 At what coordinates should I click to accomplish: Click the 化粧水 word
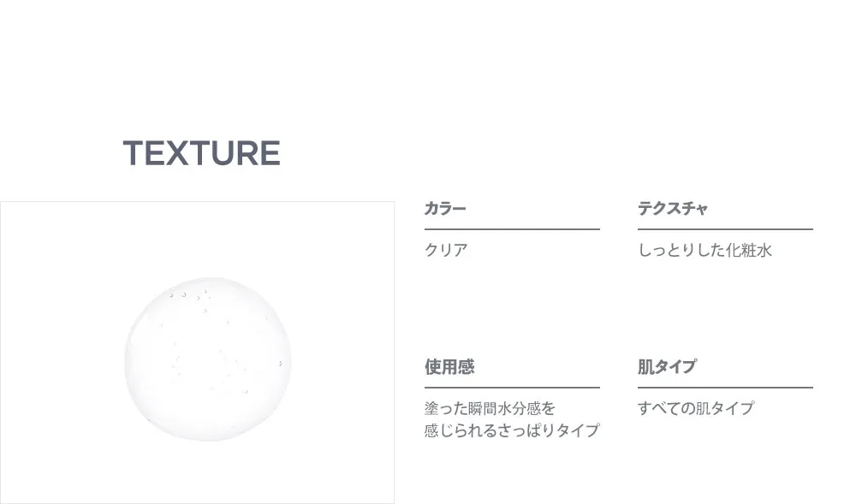click(748, 251)
